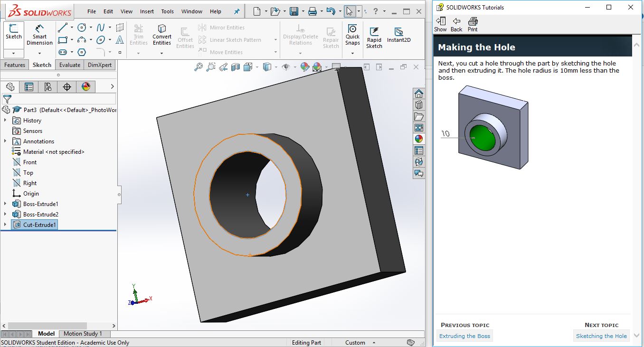Viewport: 644px width, 347px height.
Task: Click the Undo arrow icon
Action: [331, 11]
